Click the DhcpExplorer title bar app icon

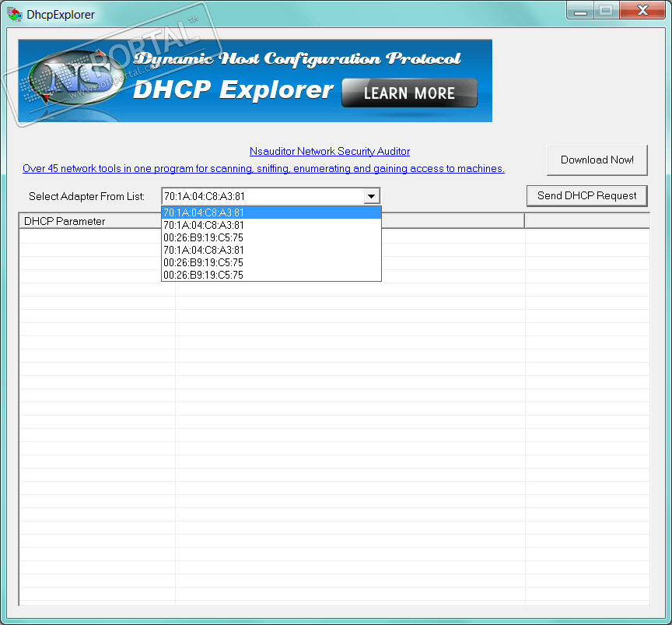[x=14, y=14]
